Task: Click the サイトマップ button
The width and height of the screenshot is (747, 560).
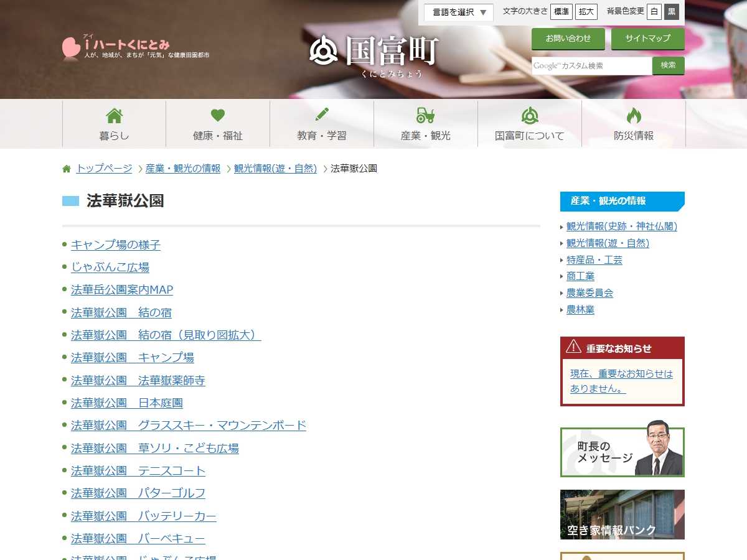Action: [x=648, y=39]
